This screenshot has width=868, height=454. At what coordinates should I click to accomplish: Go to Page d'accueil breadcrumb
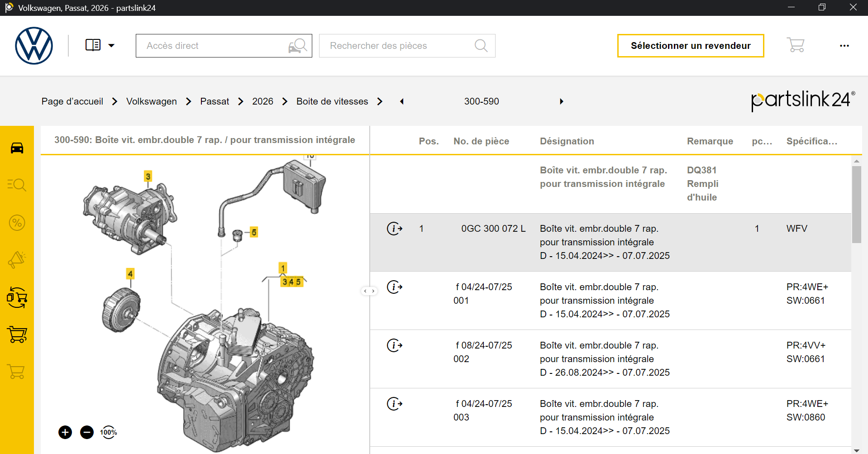pyautogui.click(x=72, y=101)
